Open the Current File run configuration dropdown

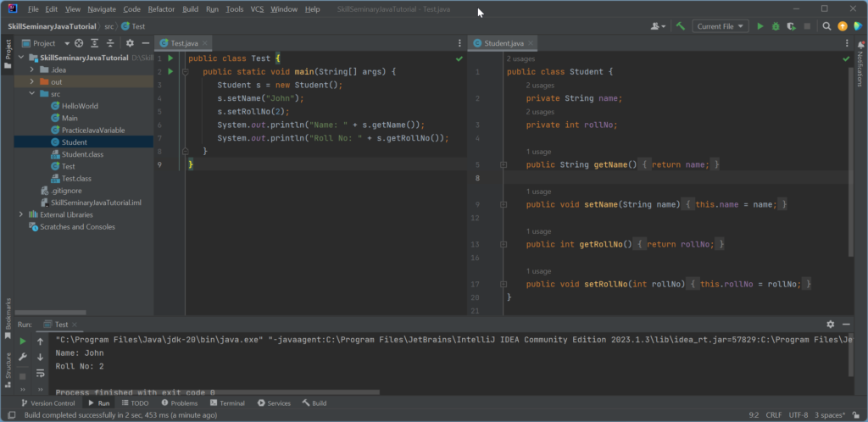click(721, 26)
